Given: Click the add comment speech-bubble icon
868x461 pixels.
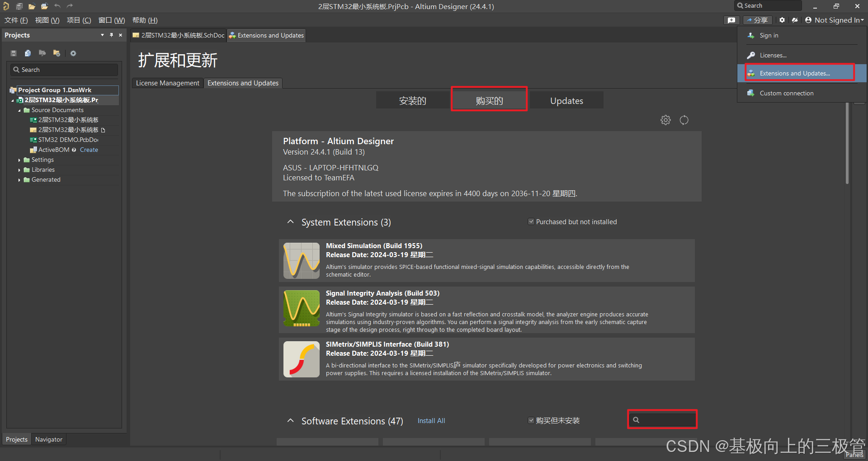Looking at the screenshot, I should point(731,20).
